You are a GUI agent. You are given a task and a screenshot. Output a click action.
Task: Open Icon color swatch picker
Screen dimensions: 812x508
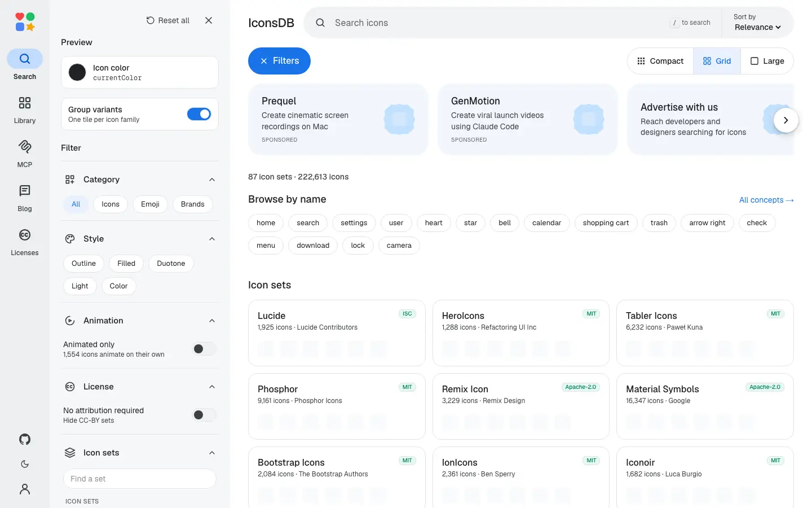(77, 72)
